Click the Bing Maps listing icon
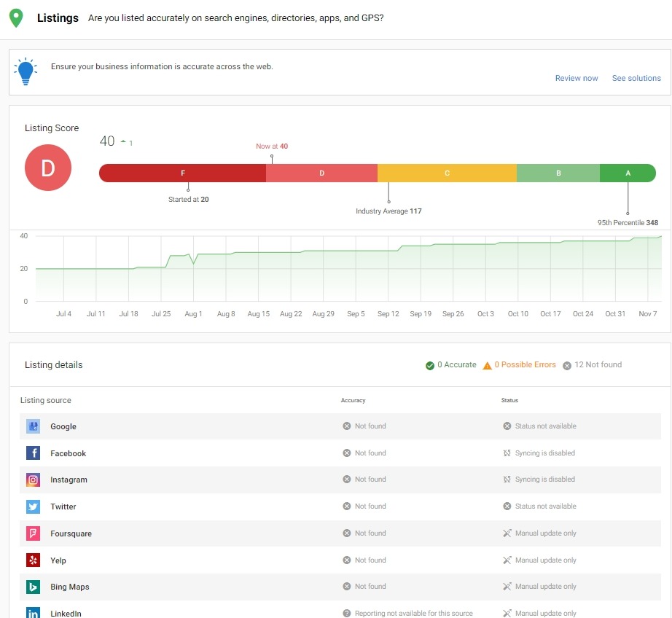The image size is (672, 618). (x=33, y=587)
